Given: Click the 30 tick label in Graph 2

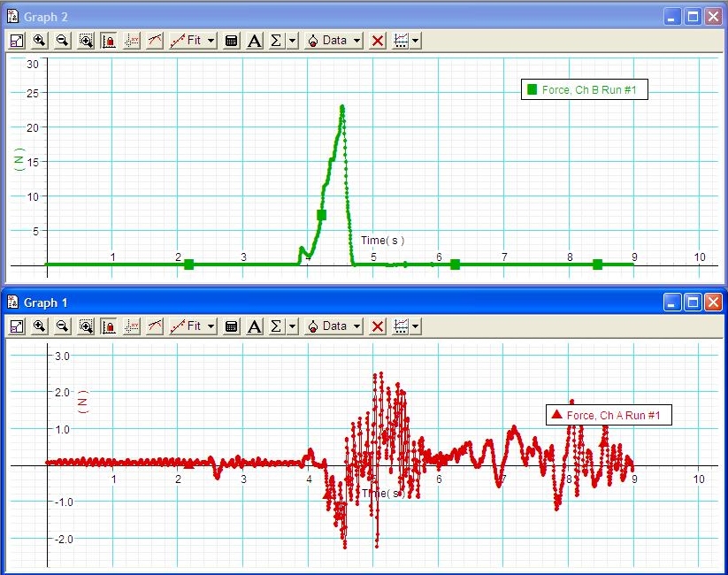Looking at the screenshot, I should coord(33,64).
